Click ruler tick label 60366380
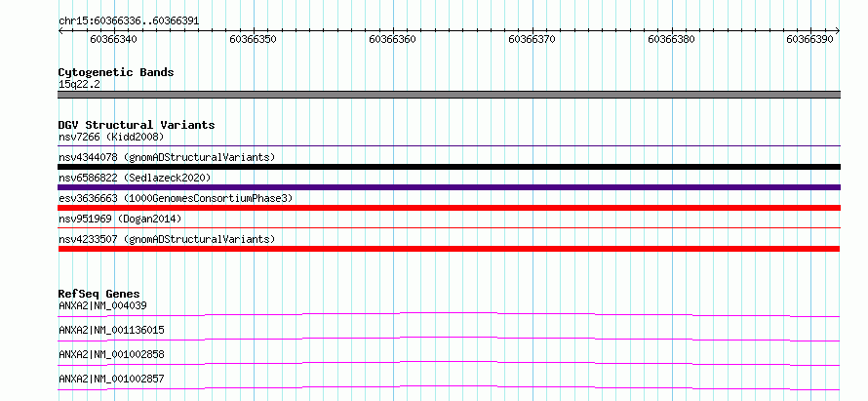Viewport: 868px width, 401px height. tap(671, 39)
